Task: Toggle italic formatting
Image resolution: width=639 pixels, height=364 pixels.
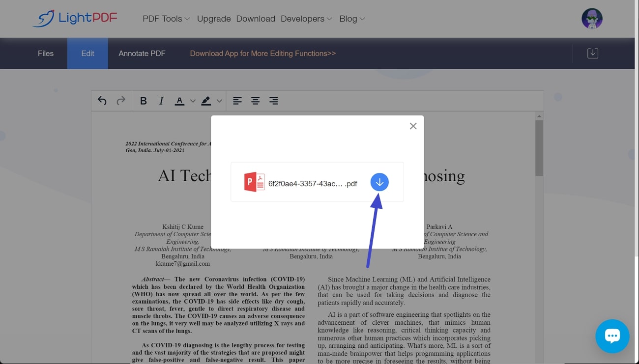Action: coord(161,101)
